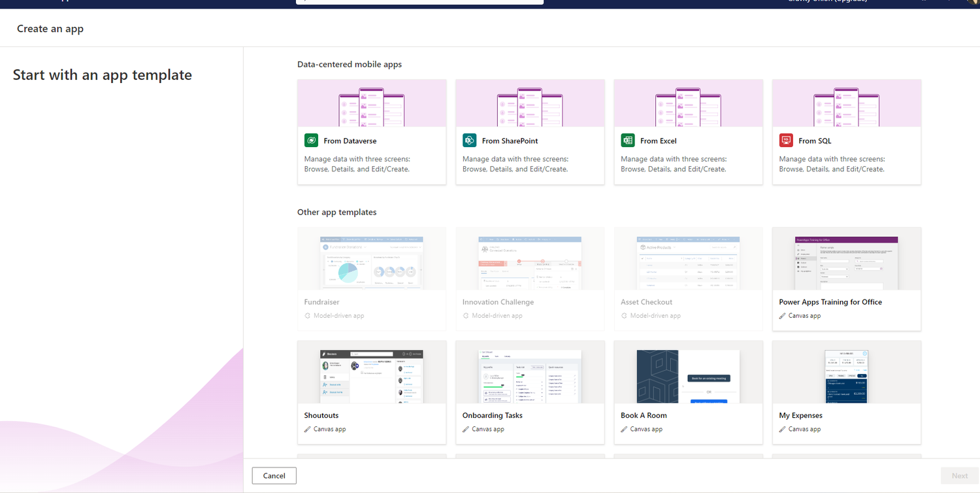Click the Model-driven app icon under Fundraiser
This screenshot has height=493, width=980.
pyautogui.click(x=307, y=315)
